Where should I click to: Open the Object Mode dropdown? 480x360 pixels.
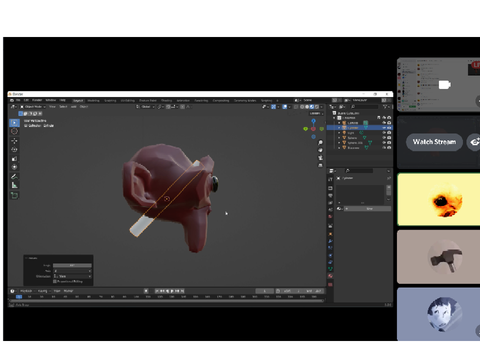33,107
